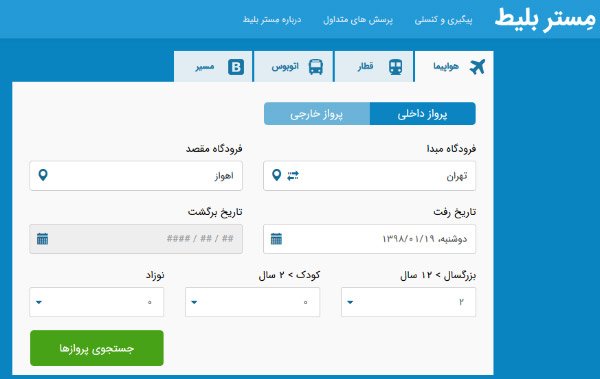600x379 pixels.
Task: Switch to the هواپیما tab label
Action: click(x=446, y=67)
